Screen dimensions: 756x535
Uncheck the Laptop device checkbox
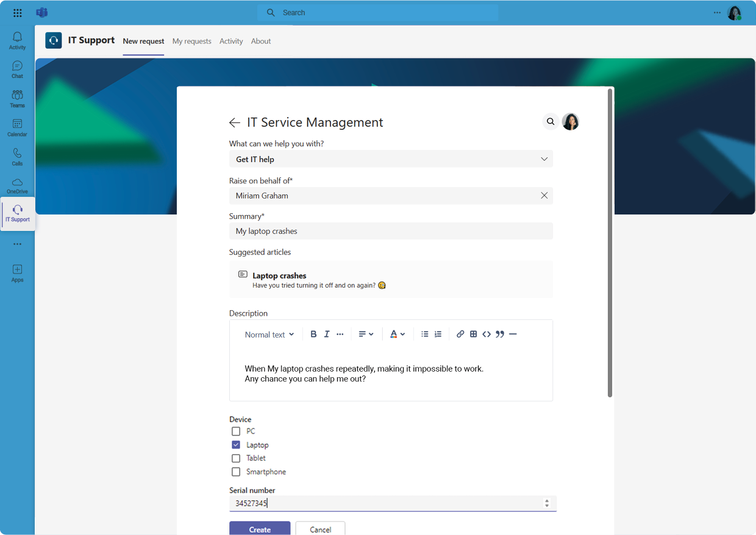236,444
